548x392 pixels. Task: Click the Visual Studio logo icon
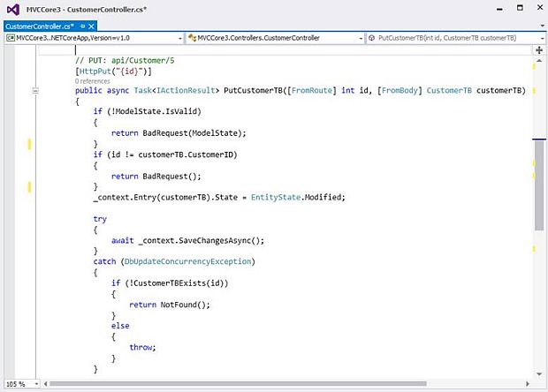tap(13, 10)
